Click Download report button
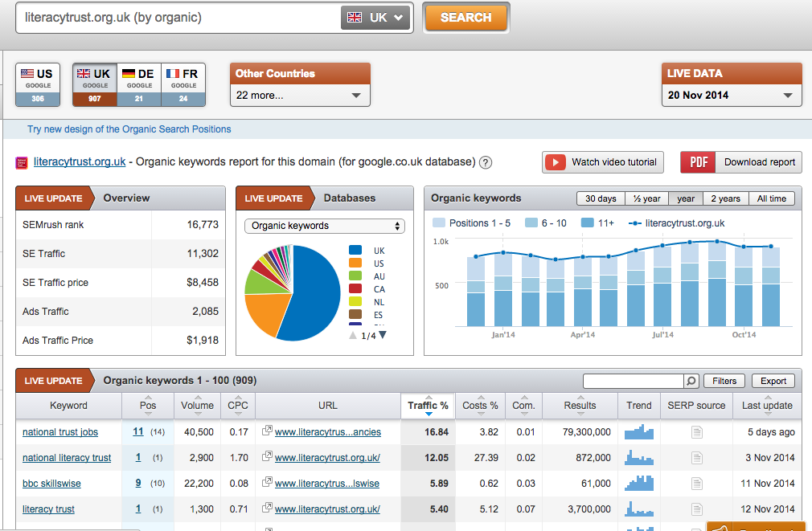This screenshot has width=812, height=531. [741, 162]
